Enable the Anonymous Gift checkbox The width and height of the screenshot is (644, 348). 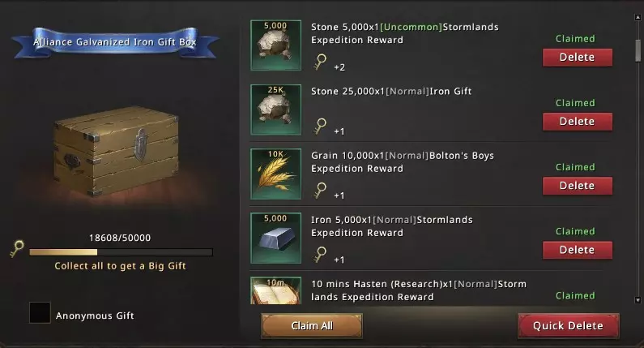click(x=40, y=312)
